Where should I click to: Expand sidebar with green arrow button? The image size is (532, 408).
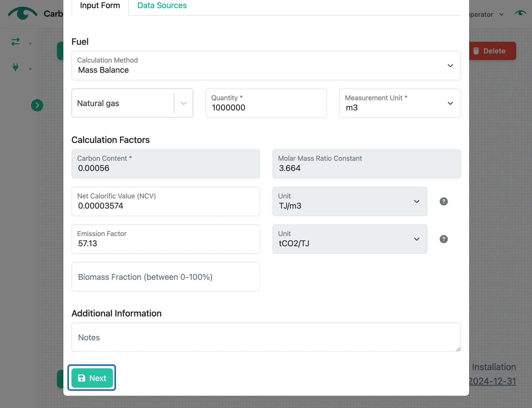click(x=37, y=105)
